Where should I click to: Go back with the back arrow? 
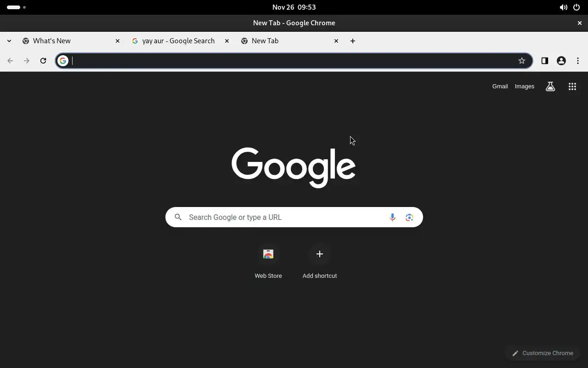(x=10, y=61)
